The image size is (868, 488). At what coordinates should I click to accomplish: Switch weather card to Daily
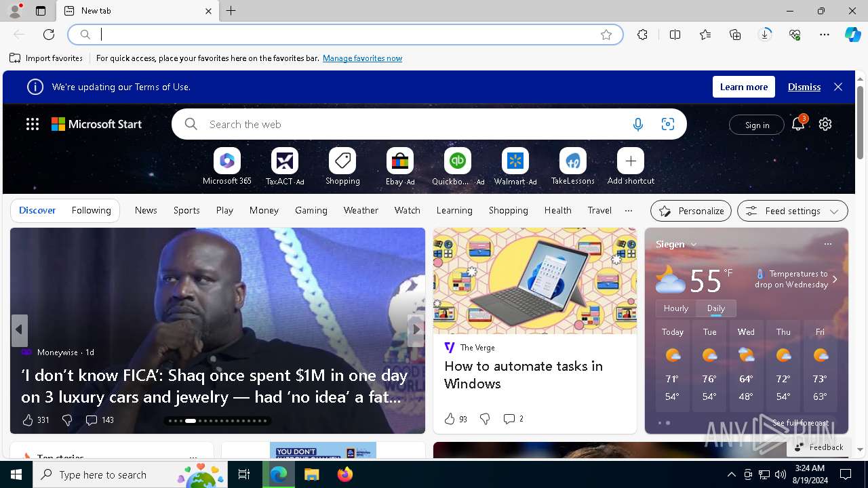[x=716, y=308]
